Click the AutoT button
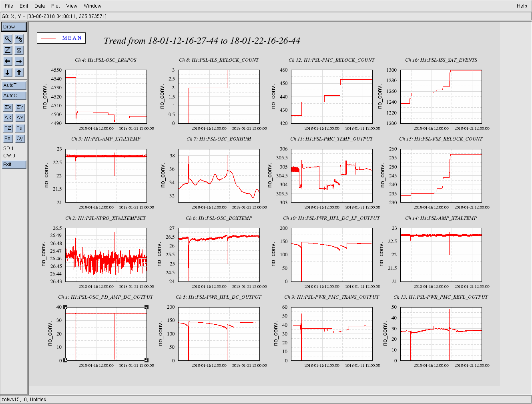Image resolution: width=532 pixels, height=404 pixels. pyautogui.click(x=14, y=85)
